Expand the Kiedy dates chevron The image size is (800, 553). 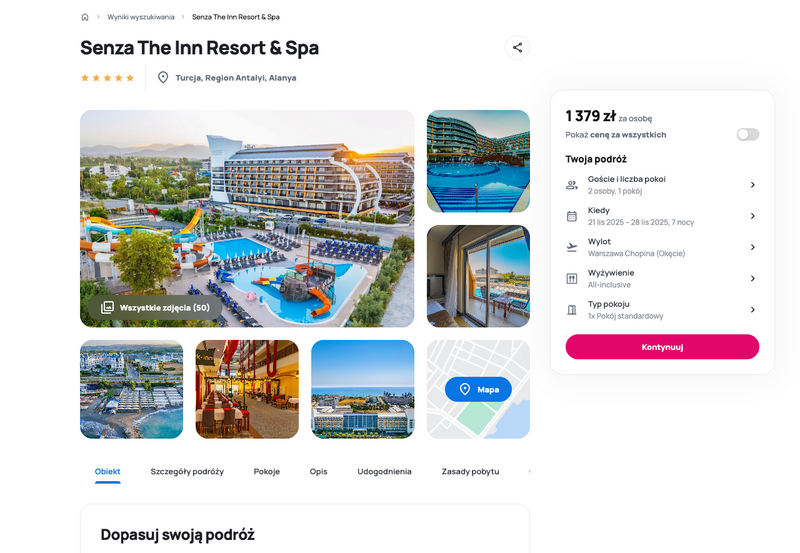point(753,216)
